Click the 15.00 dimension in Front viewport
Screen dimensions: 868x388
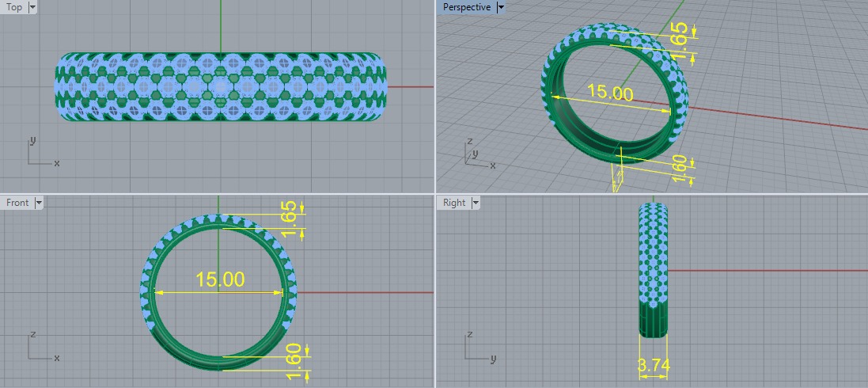coord(220,280)
